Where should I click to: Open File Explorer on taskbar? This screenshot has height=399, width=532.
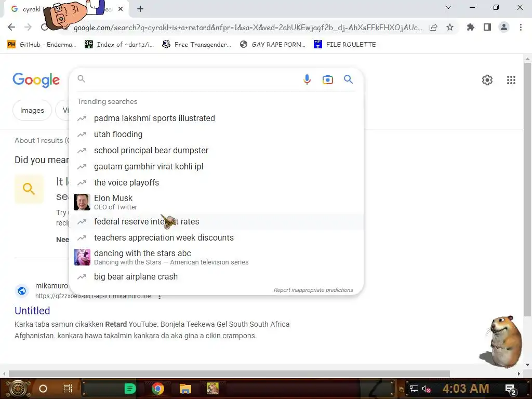click(185, 389)
